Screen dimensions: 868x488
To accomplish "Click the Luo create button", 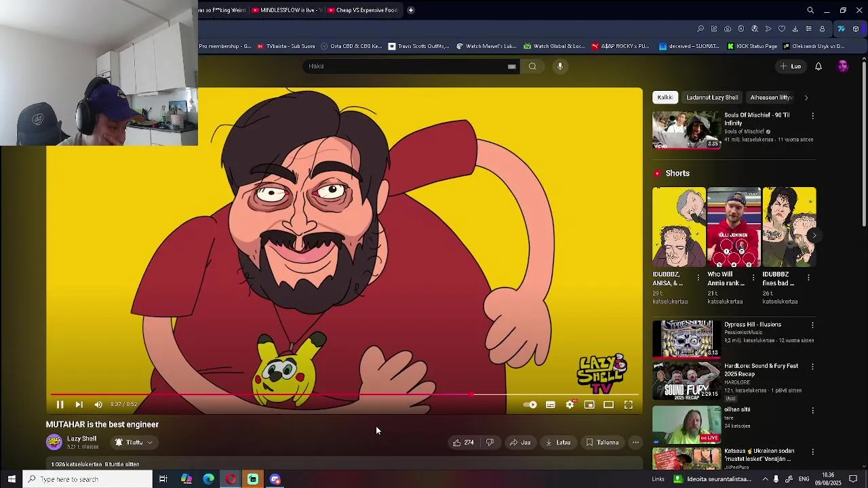I will pos(790,66).
